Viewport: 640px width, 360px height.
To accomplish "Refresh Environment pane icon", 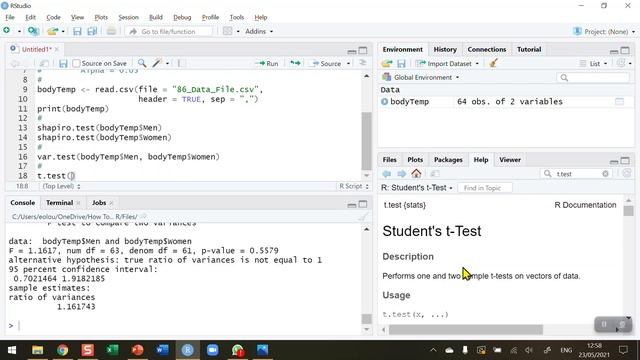I will tap(621, 63).
